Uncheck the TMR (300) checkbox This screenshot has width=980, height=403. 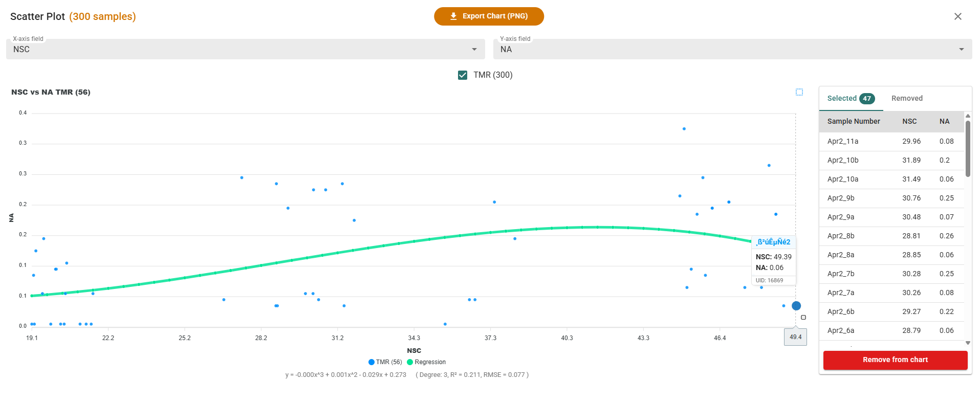coord(463,75)
